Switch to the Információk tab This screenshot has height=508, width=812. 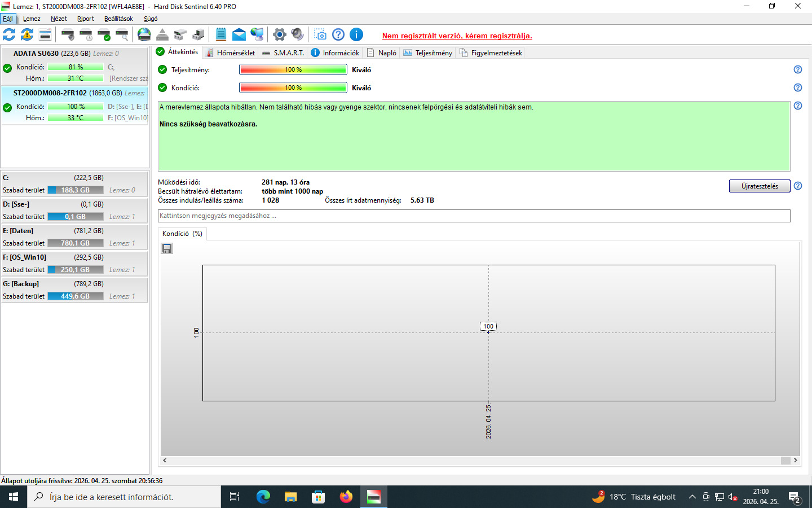pos(335,52)
